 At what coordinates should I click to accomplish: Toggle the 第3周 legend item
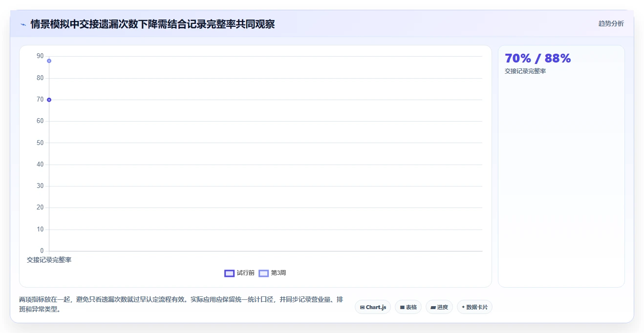(x=272, y=273)
